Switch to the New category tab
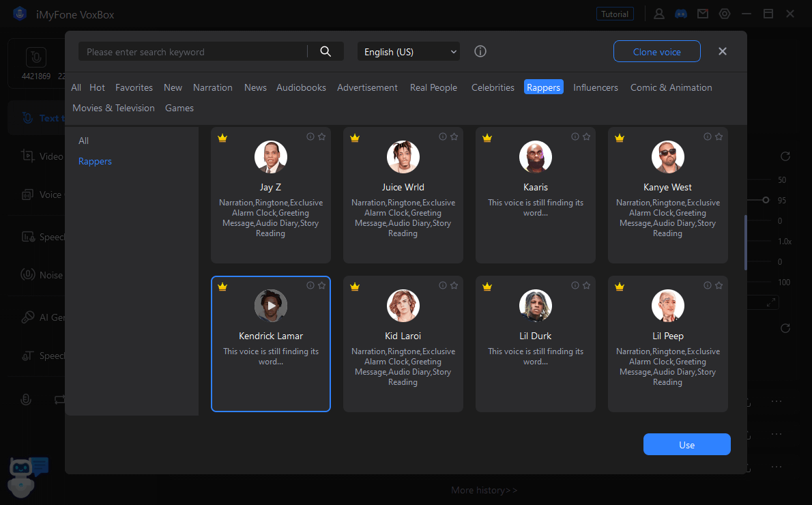The width and height of the screenshot is (812, 505). click(x=173, y=87)
